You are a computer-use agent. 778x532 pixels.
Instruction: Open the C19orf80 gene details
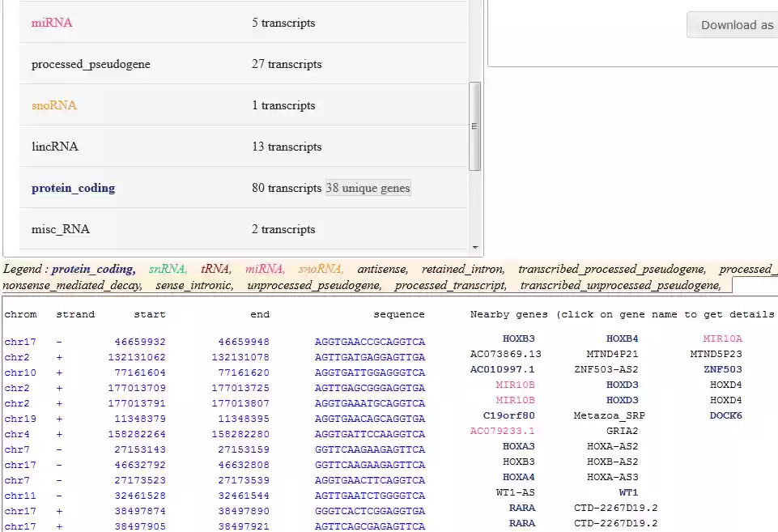pyautogui.click(x=508, y=415)
